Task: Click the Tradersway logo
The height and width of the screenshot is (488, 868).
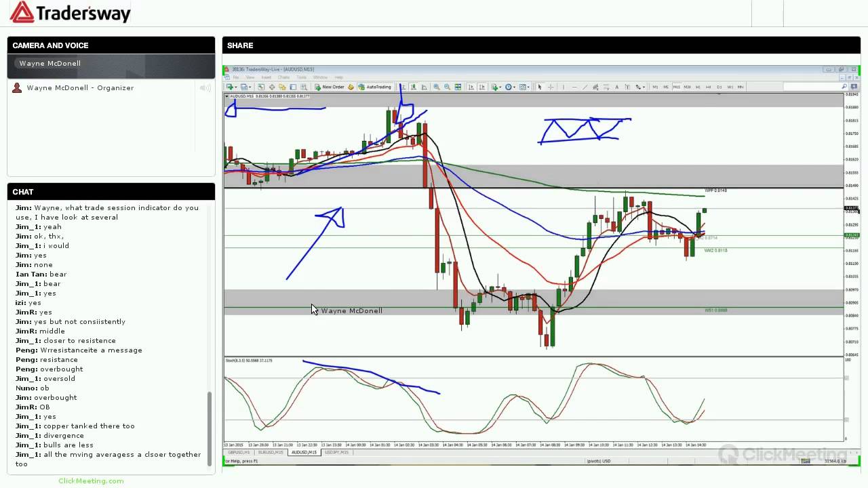Action: (71, 12)
